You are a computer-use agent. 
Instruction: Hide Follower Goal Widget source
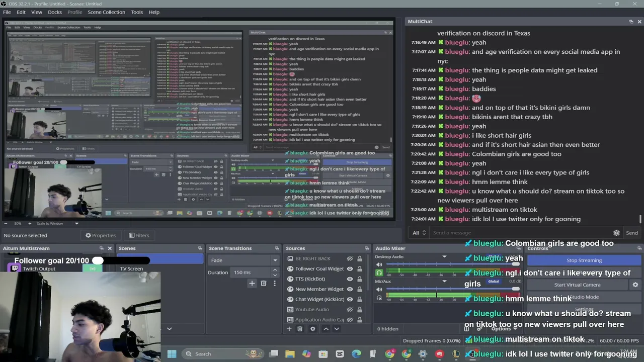coord(350,269)
